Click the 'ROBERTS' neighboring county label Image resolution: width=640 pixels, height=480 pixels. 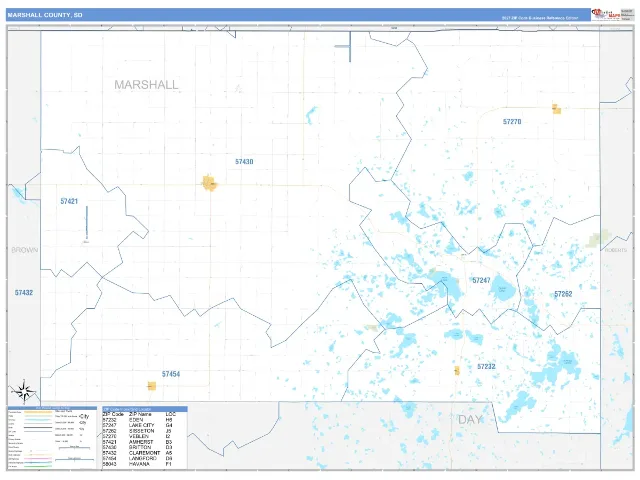616,250
